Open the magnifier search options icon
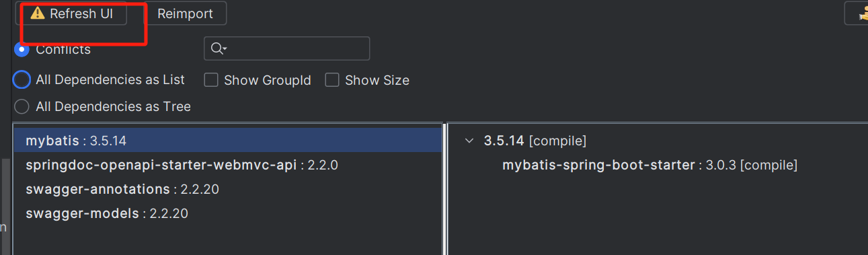 pyautogui.click(x=219, y=48)
